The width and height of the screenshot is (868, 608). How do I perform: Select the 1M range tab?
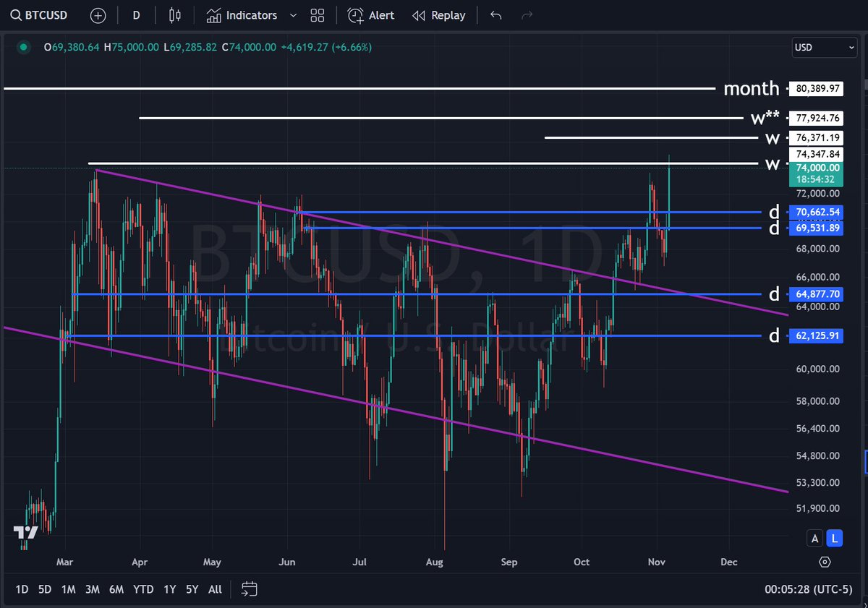coord(68,589)
